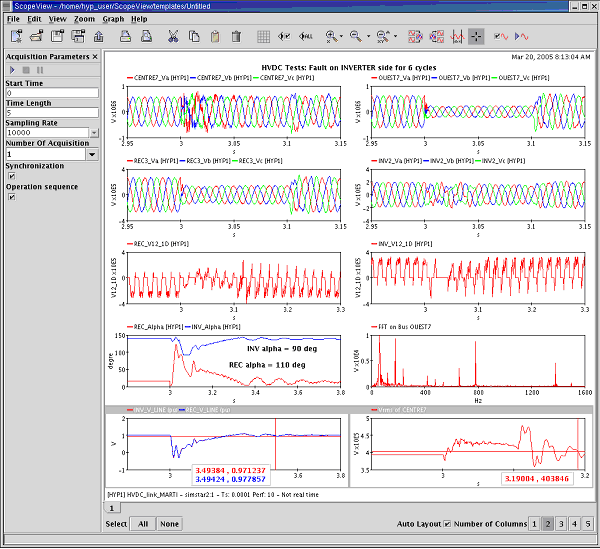Click the Start Time input field

pyautogui.click(x=50, y=93)
